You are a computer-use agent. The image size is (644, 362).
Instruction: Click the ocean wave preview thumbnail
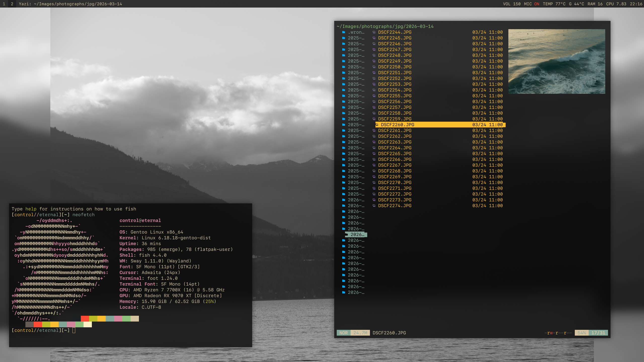point(556,61)
